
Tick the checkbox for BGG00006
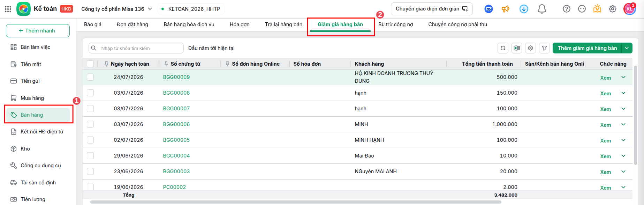[90, 124]
